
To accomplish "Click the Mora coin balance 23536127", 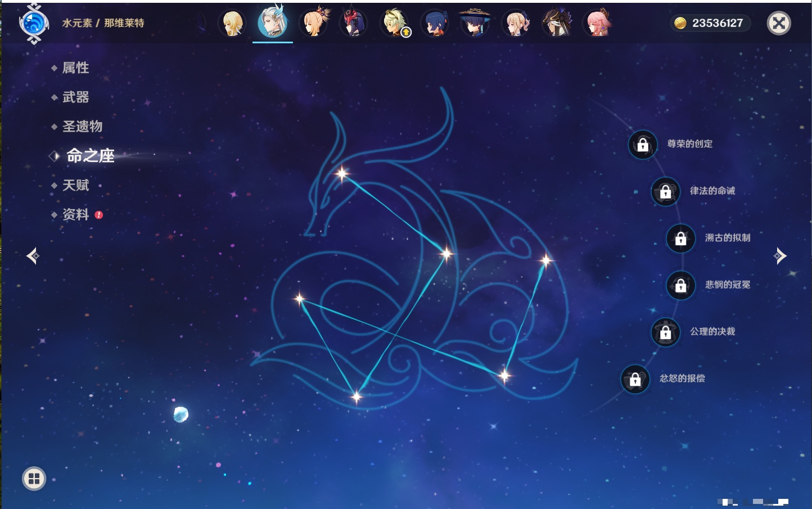I will pos(710,23).
